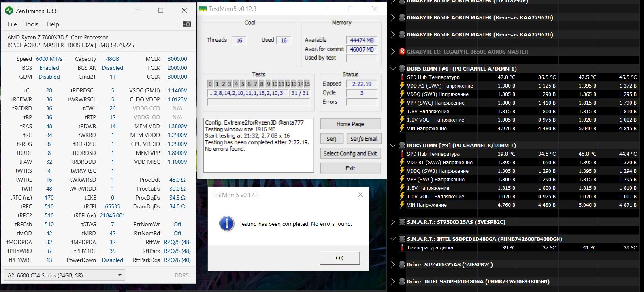Image resolution: width=644 pixels, height=292 pixels.
Task: Click the lightning icon for DIMM [#1] 1.0V VOUT
Action: click(x=402, y=120)
